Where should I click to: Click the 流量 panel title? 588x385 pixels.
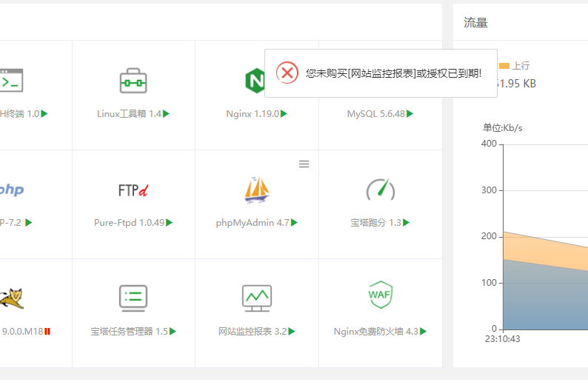(475, 22)
